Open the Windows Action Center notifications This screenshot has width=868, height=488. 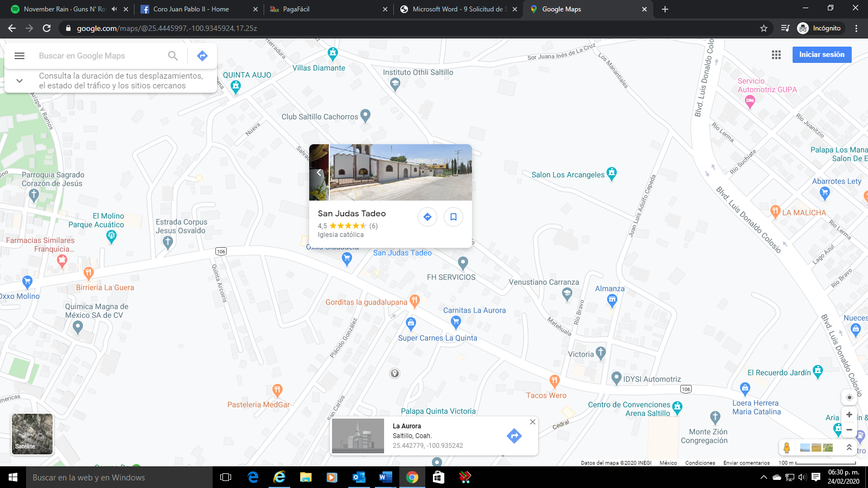(x=816, y=478)
